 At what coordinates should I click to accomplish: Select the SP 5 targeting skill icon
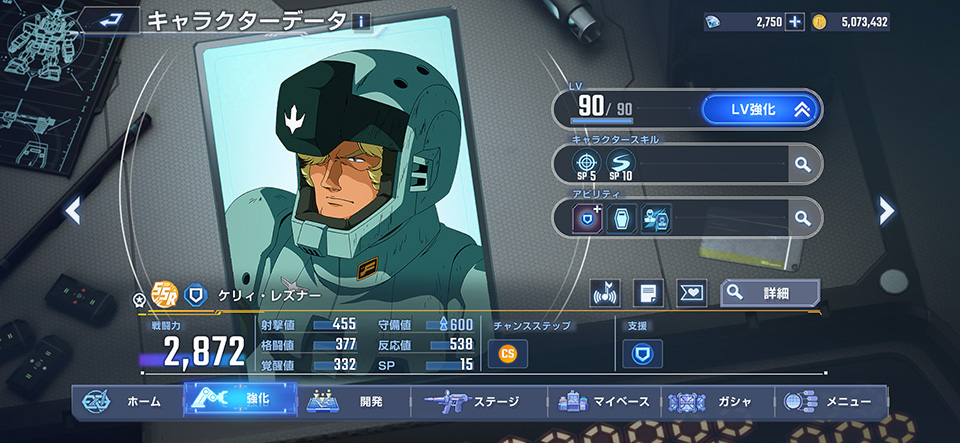(x=586, y=164)
